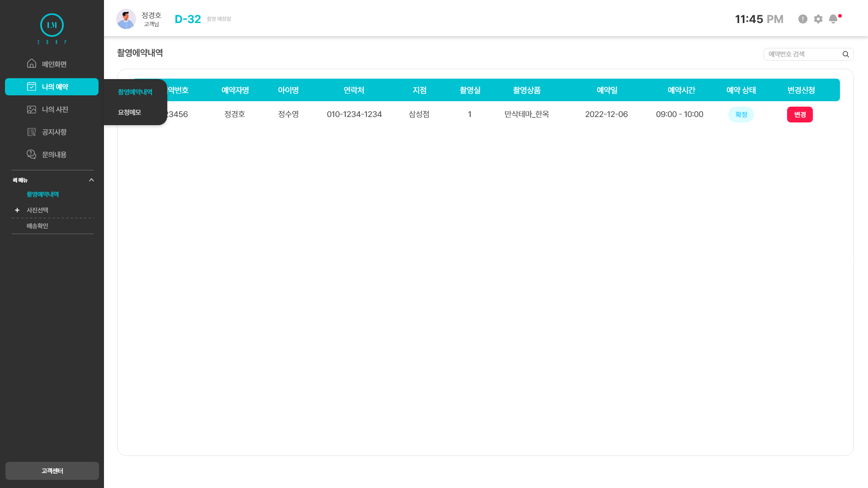Screen dimensions: 868x488
Task: Open 배송확인 quick menu link
Action: pyautogui.click(x=38, y=226)
